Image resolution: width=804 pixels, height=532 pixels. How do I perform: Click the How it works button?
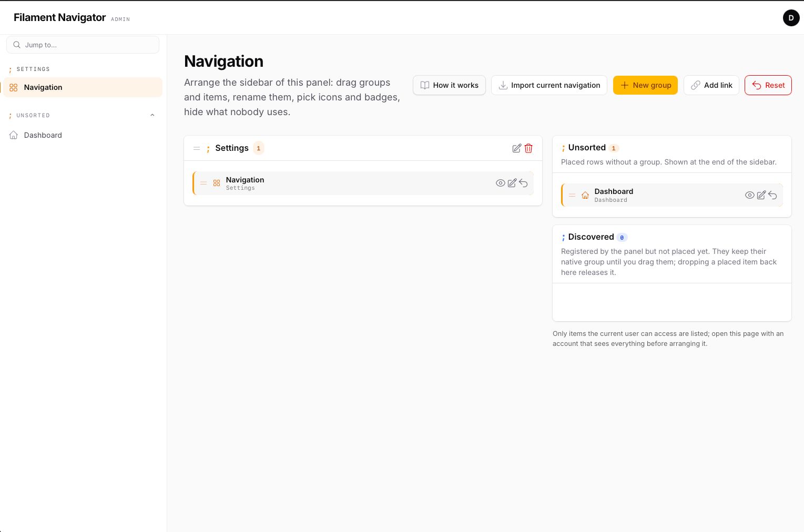(x=449, y=85)
